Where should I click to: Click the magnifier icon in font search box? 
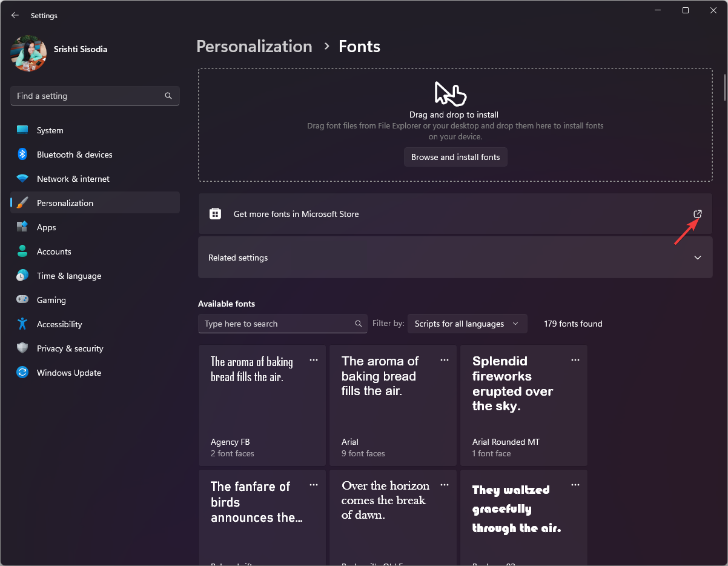click(x=358, y=324)
